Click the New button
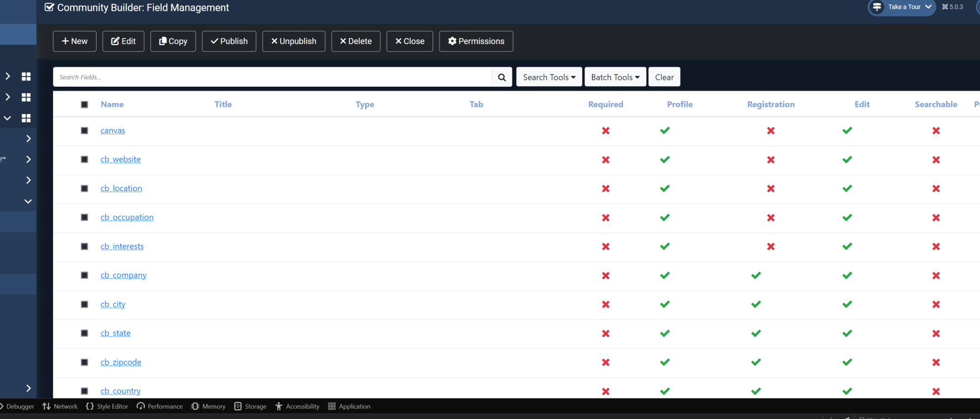980x419 pixels. point(74,41)
